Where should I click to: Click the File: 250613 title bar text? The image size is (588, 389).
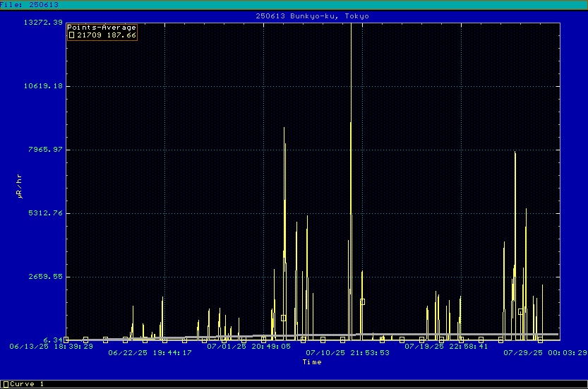pyautogui.click(x=30, y=4)
